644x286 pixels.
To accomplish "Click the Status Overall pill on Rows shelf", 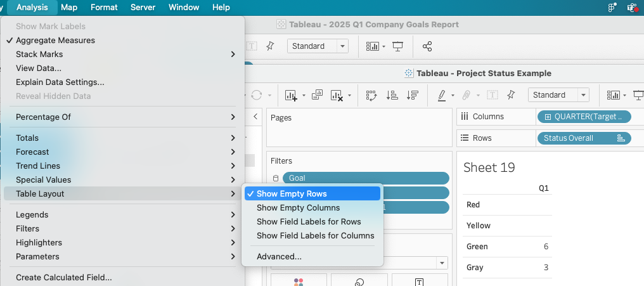I will click(584, 138).
